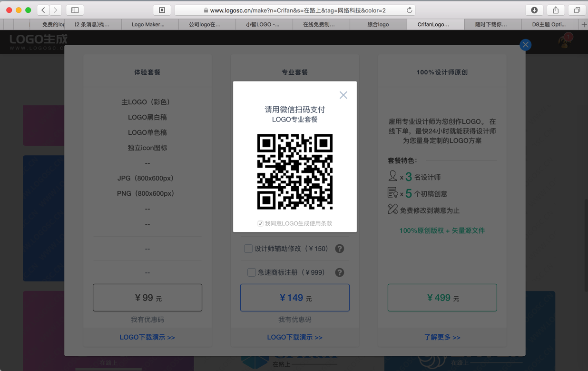Click the reader view icon beside address bar

pos(162,10)
